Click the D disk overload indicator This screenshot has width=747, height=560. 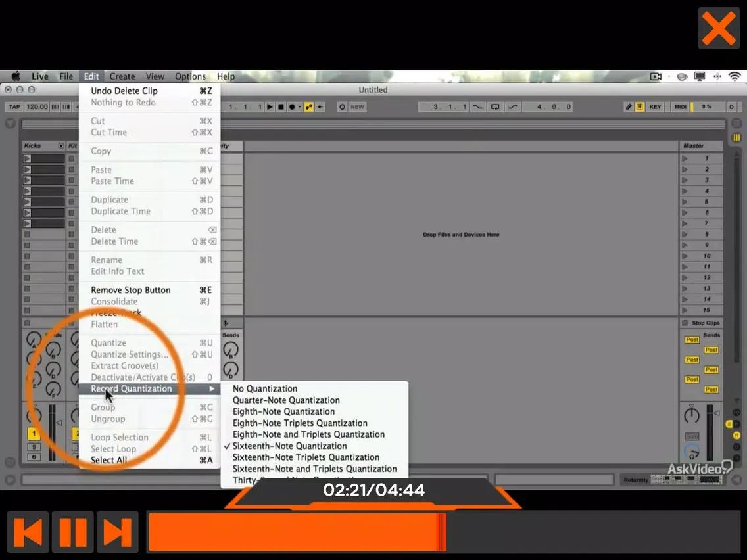(731, 106)
